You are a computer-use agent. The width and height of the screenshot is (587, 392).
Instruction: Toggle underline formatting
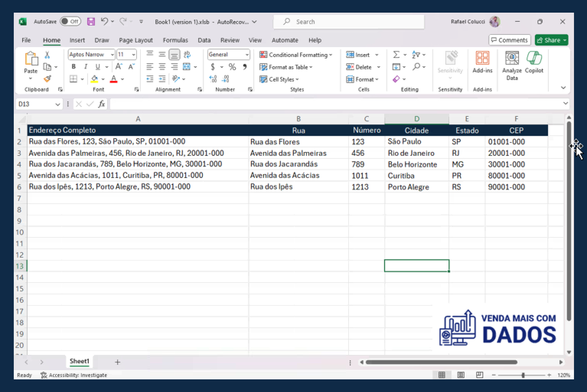(98, 67)
